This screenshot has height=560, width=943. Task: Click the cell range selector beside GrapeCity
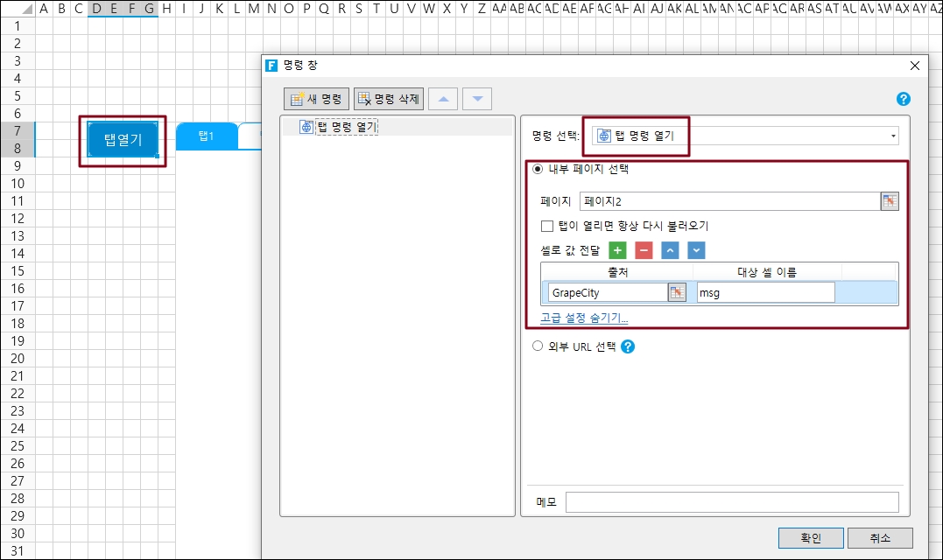point(677,293)
